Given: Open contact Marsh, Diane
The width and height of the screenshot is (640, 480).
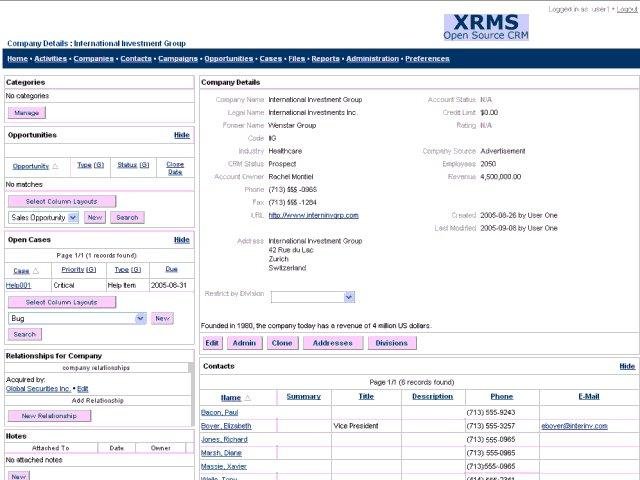Looking at the screenshot, I should point(221,453).
